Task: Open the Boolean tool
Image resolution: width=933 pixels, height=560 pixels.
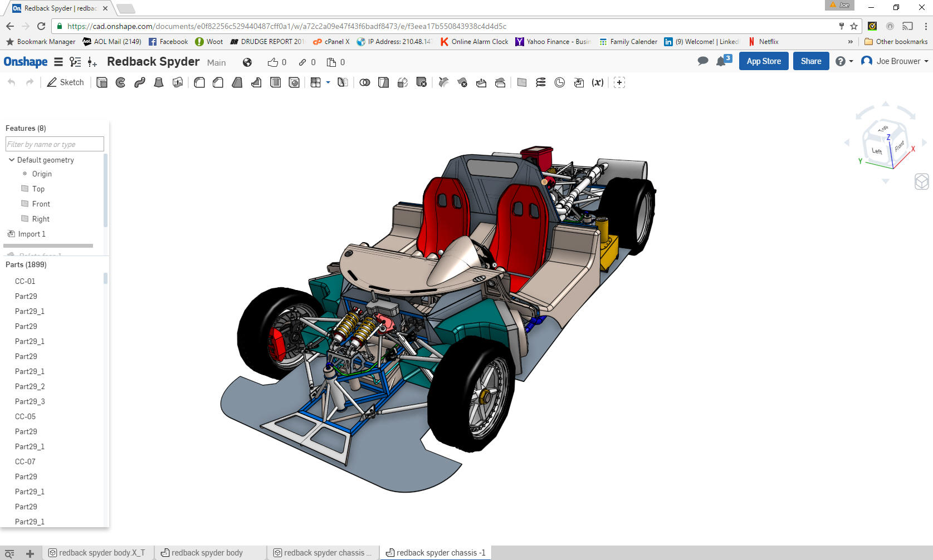Action: pyautogui.click(x=365, y=82)
